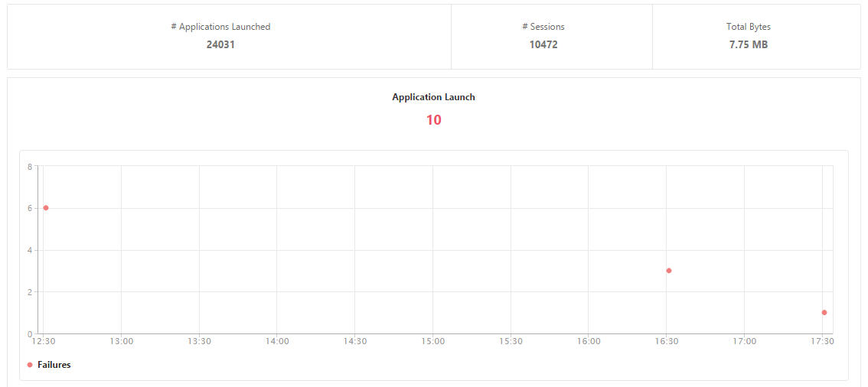
Task: Click the 17:30 failures data point at 1
Action: point(824,312)
